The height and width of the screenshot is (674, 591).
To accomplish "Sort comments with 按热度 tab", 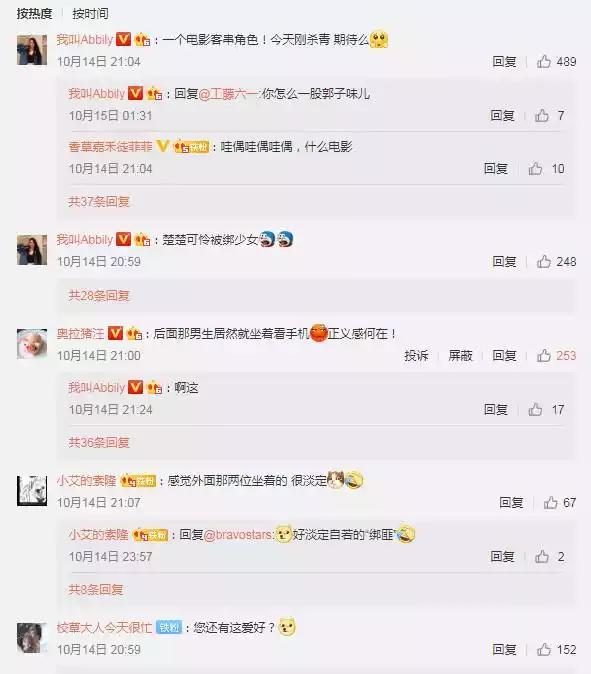I will [34, 14].
